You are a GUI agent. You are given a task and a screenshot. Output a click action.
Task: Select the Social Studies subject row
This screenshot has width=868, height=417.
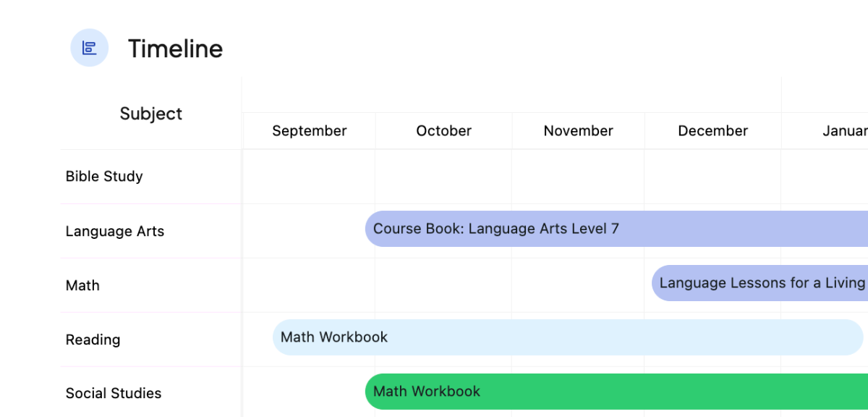pos(114,394)
